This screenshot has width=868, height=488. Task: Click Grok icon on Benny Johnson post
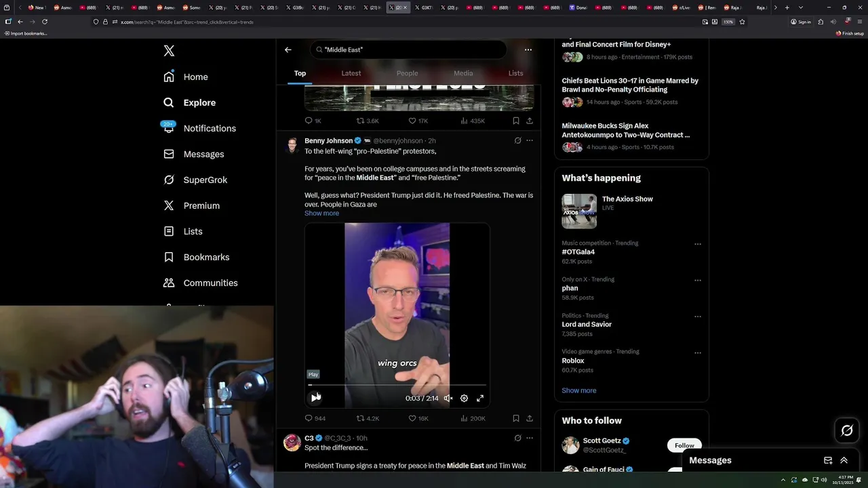pyautogui.click(x=517, y=140)
